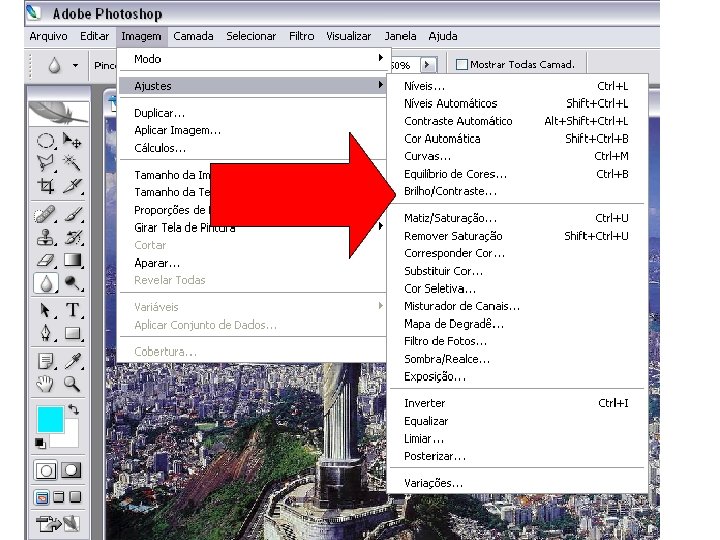Select the Polygonal Lasso tool
Image resolution: width=720 pixels, height=540 pixels.
pyautogui.click(x=45, y=163)
